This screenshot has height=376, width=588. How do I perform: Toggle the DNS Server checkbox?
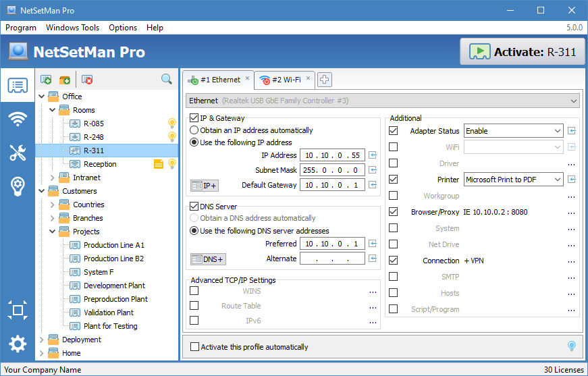coord(194,206)
